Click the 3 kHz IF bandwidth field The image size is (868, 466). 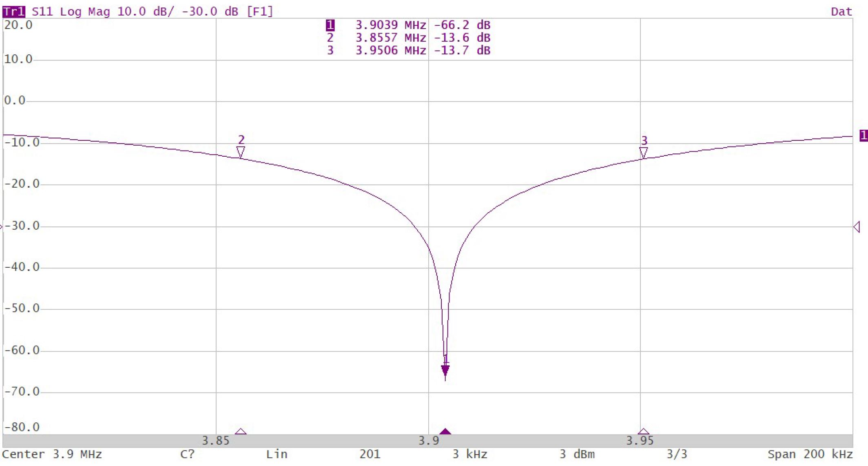469,455
